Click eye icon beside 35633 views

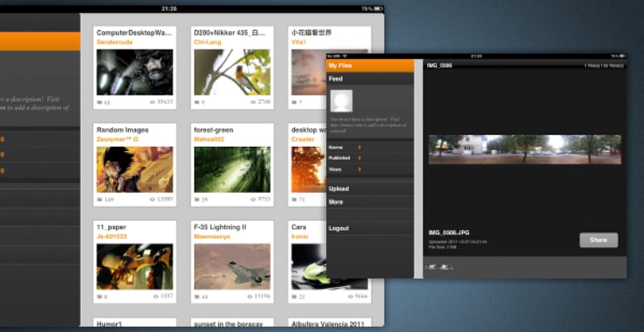pos(153,102)
